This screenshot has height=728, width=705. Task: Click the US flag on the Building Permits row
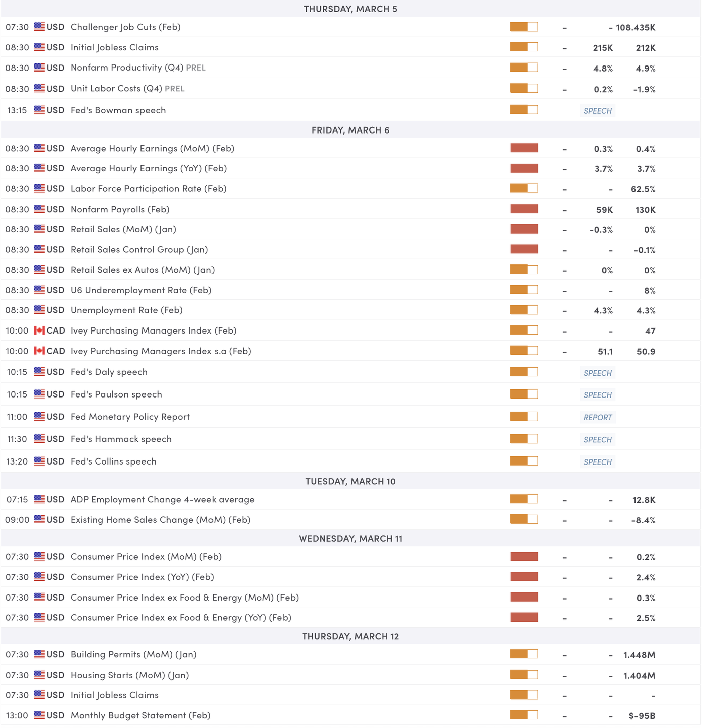pyautogui.click(x=39, y=654)
